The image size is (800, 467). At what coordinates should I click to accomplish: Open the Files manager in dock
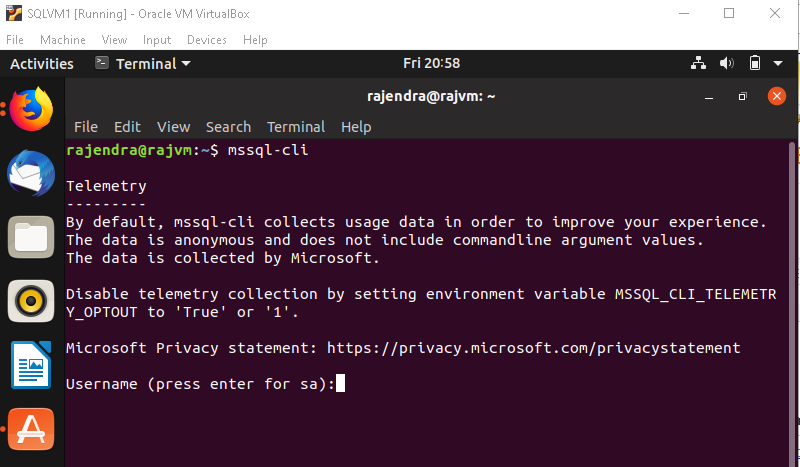click(31, 237)
